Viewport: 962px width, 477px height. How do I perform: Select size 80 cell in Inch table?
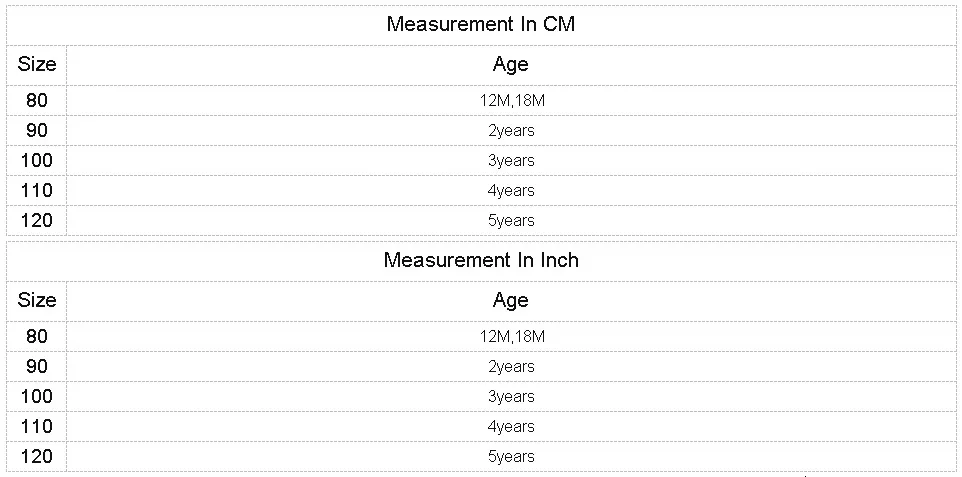(x=37, y=336)
